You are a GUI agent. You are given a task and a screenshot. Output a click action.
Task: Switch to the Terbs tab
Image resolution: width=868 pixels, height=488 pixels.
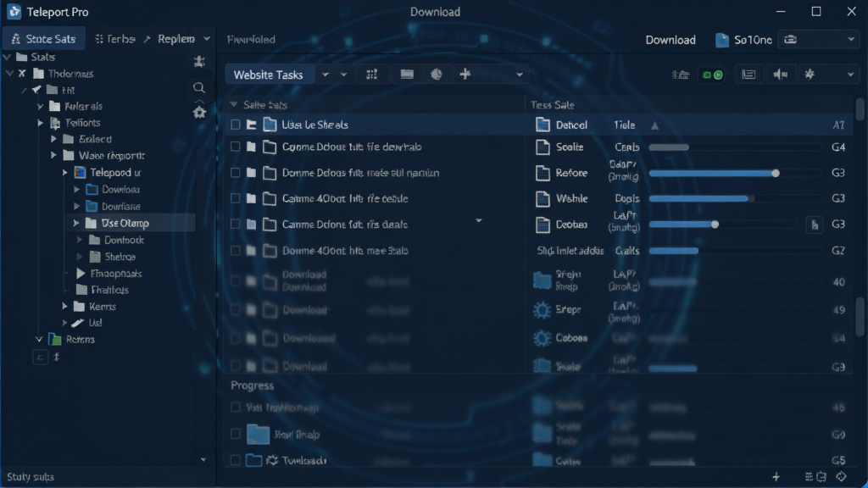click(x=114, y=39)
